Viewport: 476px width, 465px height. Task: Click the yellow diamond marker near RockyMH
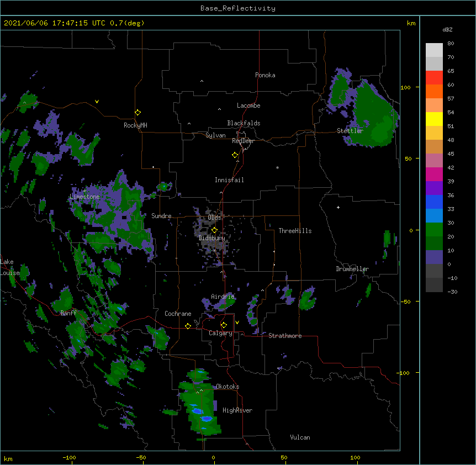[x=137, y=113]
